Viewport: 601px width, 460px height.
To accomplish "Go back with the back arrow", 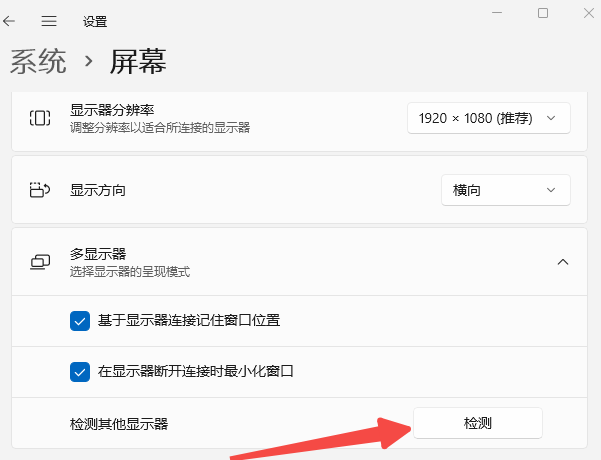I will tap(9, 21).
